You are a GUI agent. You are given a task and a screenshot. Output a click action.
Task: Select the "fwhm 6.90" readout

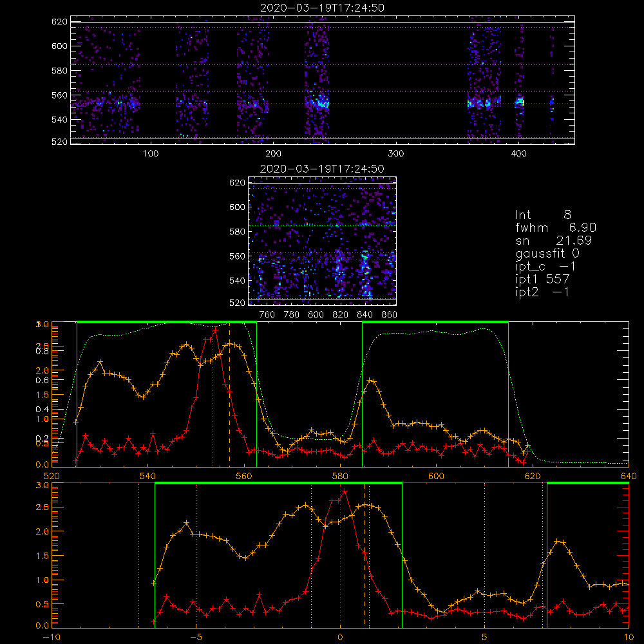pyautogui.click(x=556, y=227)
